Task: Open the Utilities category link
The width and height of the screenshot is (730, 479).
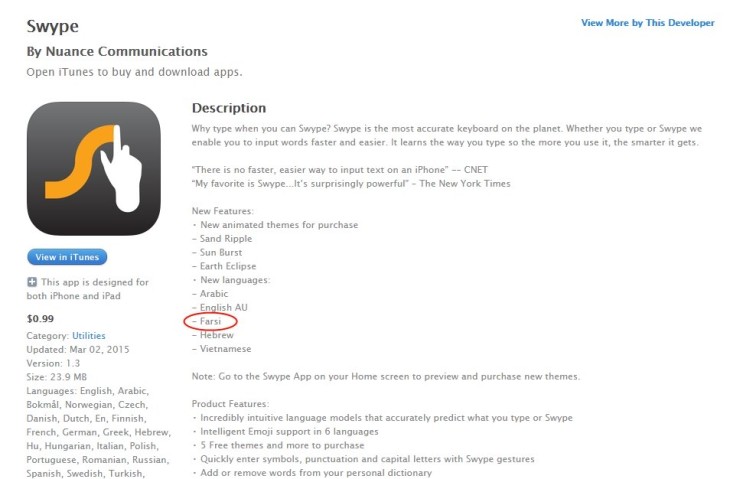Action: click(x=88, y=336)
